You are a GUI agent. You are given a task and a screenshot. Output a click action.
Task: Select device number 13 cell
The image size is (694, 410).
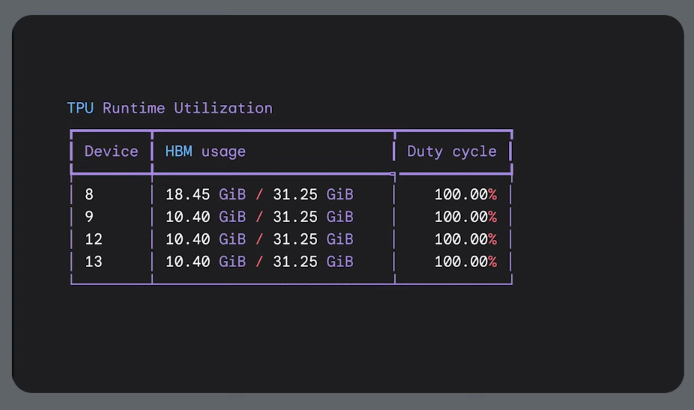click(93, 262)
